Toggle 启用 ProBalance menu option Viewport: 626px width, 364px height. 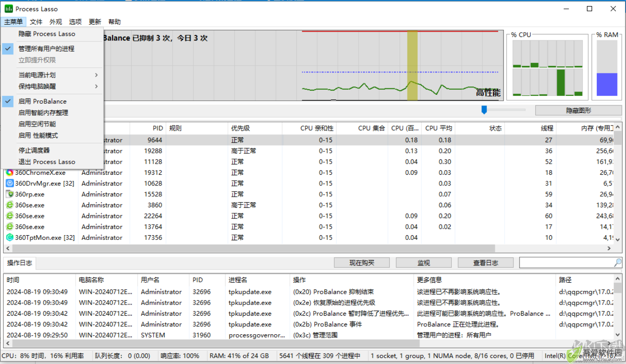52,101
